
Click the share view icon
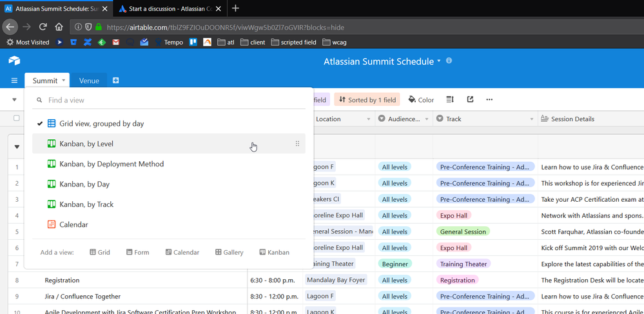tap(470, 99)
